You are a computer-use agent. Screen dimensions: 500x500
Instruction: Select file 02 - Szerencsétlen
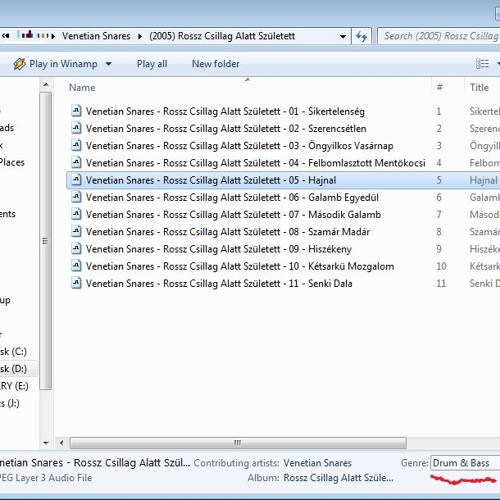tap(226, 128)
